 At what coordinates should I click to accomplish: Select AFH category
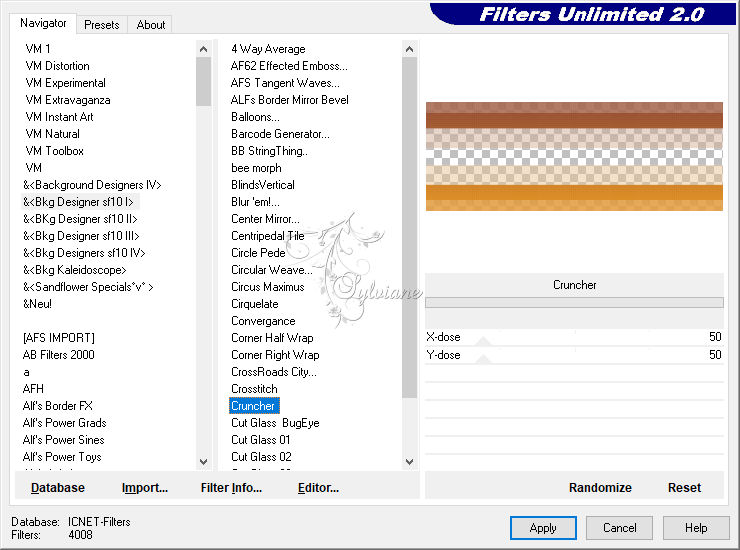point(33,389)
